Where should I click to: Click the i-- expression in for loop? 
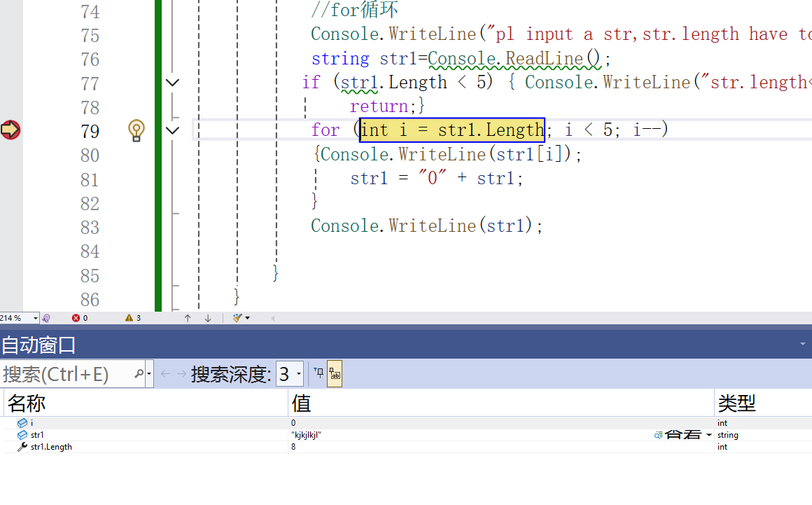tap(646, 130)
